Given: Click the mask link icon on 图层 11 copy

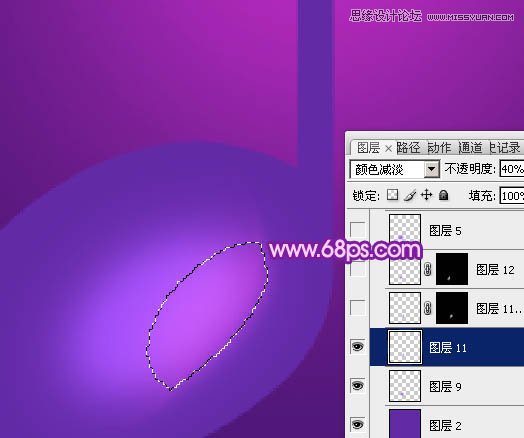Looking at the screenshot, I should coord(428,308).
